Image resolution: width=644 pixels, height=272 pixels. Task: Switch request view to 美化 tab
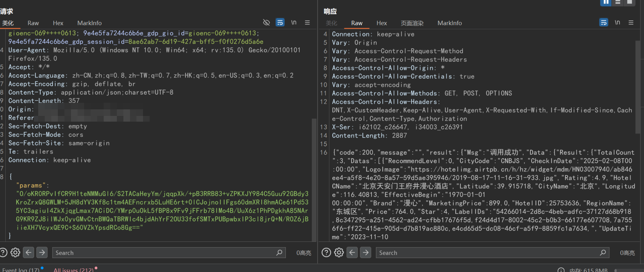8,23
